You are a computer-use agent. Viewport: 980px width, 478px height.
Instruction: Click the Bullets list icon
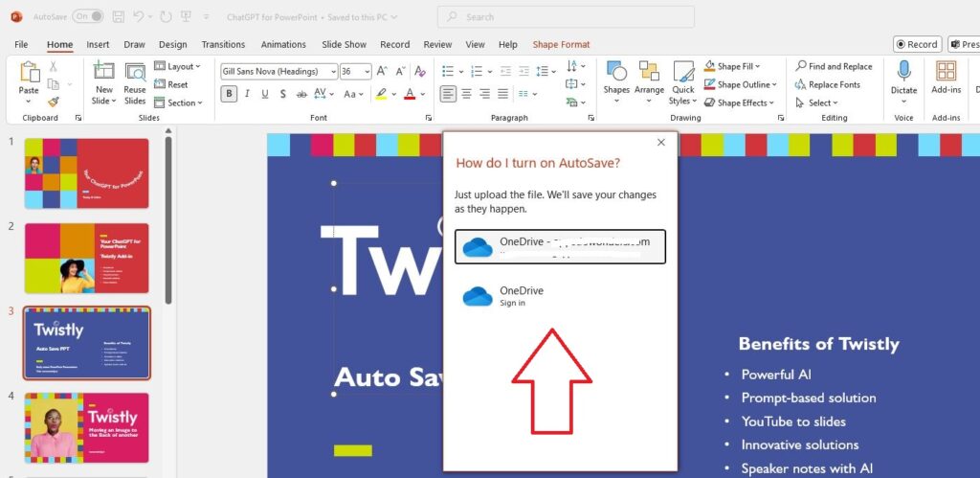(448, 71)
